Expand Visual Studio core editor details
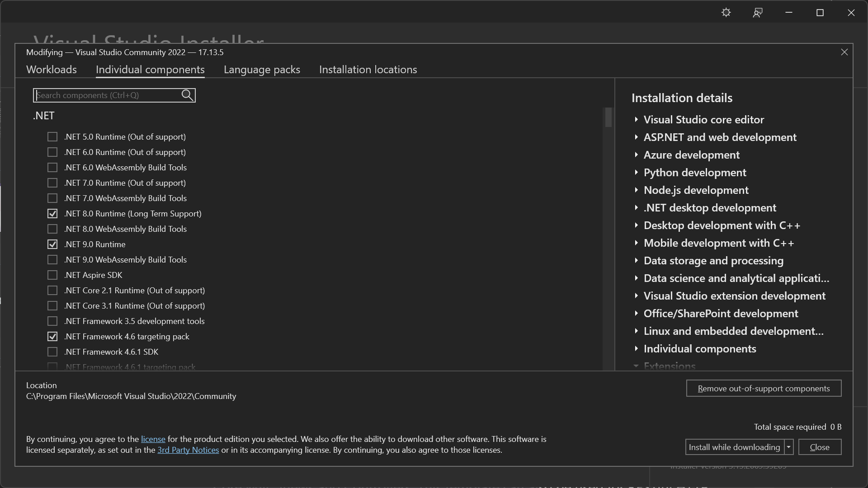The width and height of the screenshot is (868, 488). point(636,119)
